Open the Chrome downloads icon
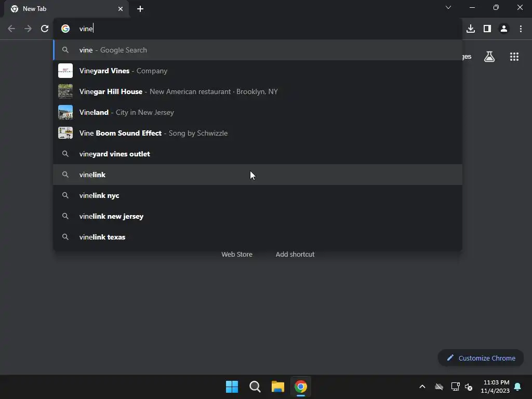The height and width of the screenshot is (399, 532). 471,29
